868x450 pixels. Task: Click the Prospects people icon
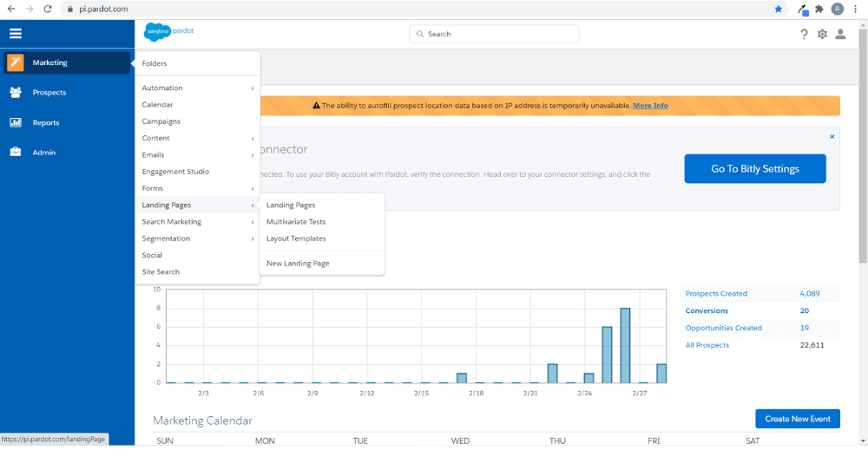point(16,92)
